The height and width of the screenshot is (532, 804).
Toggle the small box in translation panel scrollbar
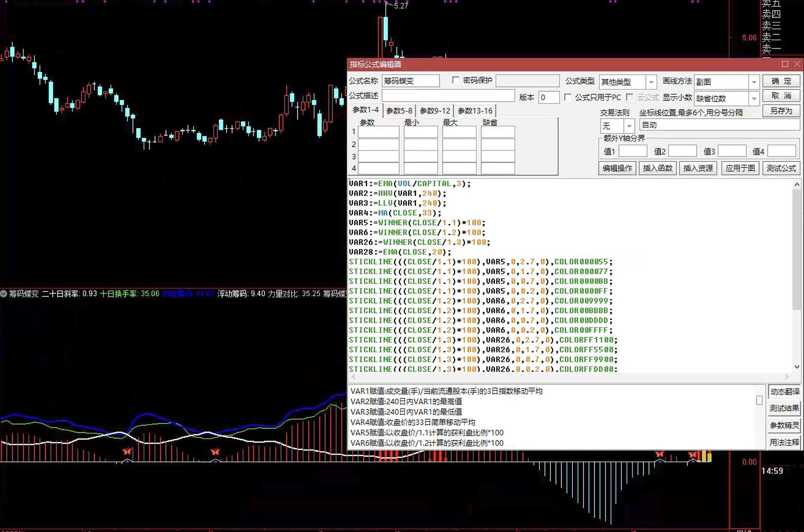click(759, 400)
